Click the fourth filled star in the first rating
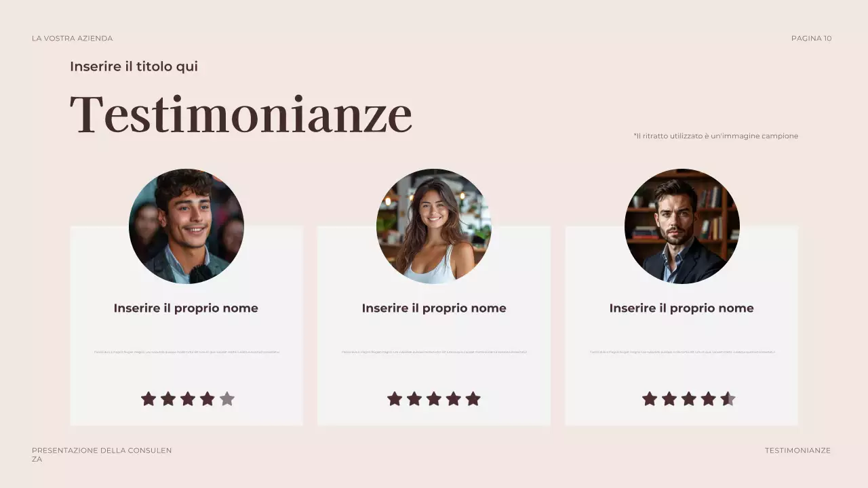The width and height of the screenshot is (868, 488). [208, 399]
